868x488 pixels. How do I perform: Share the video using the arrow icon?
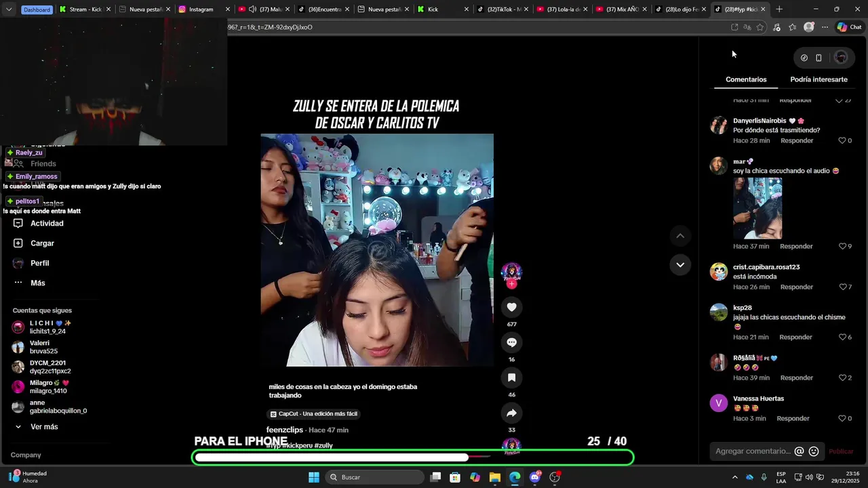tap(511, 413)
